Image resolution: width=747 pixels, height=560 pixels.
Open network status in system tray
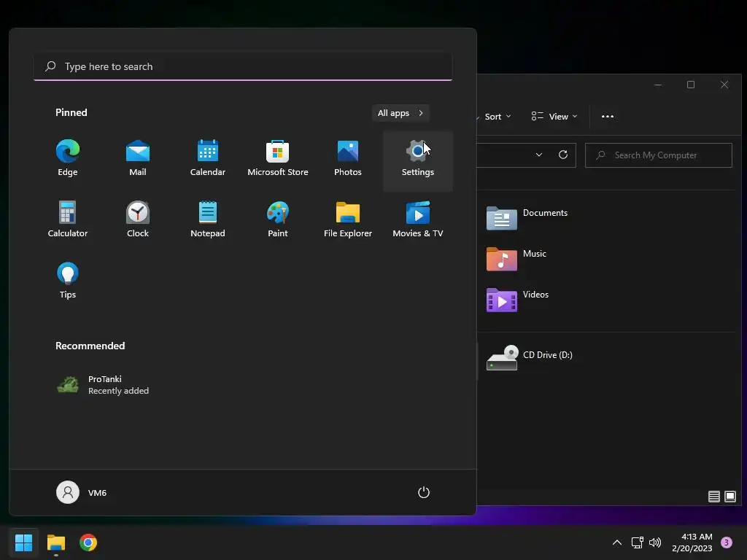[637, 542]
